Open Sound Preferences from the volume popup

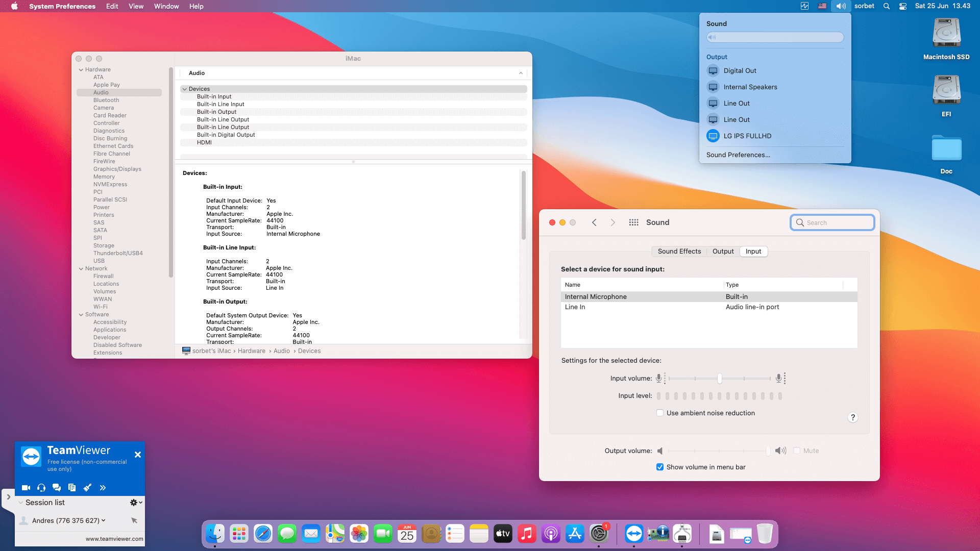coord(738,155)
